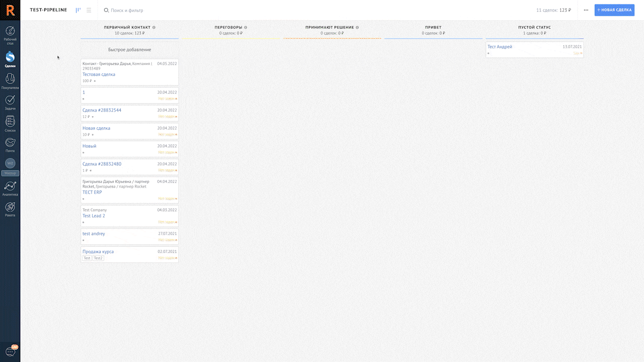This screenshot has height=362, width=644.
Task: Click the orange R logo
Action: coord(10,10)
